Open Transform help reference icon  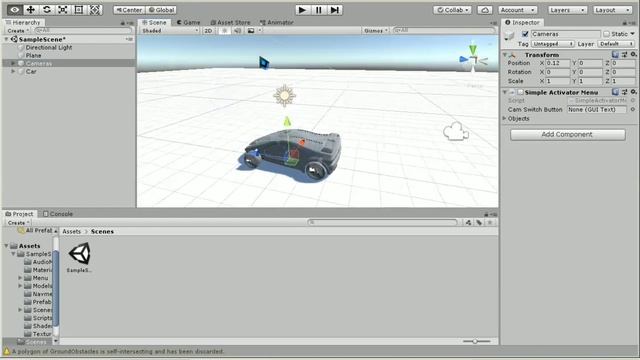pyautogui.click(x=615, y=54)
